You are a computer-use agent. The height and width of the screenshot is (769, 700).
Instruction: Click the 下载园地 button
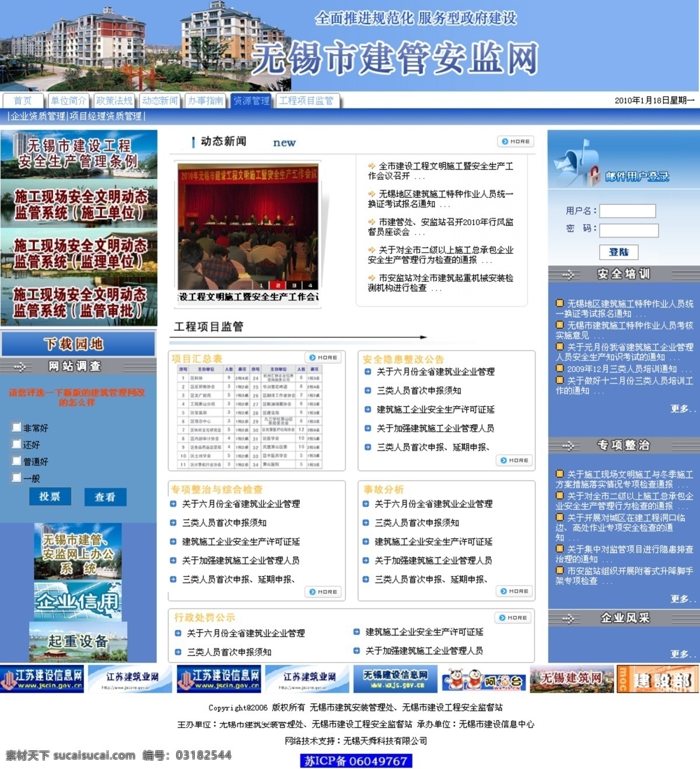click(78, 344)
